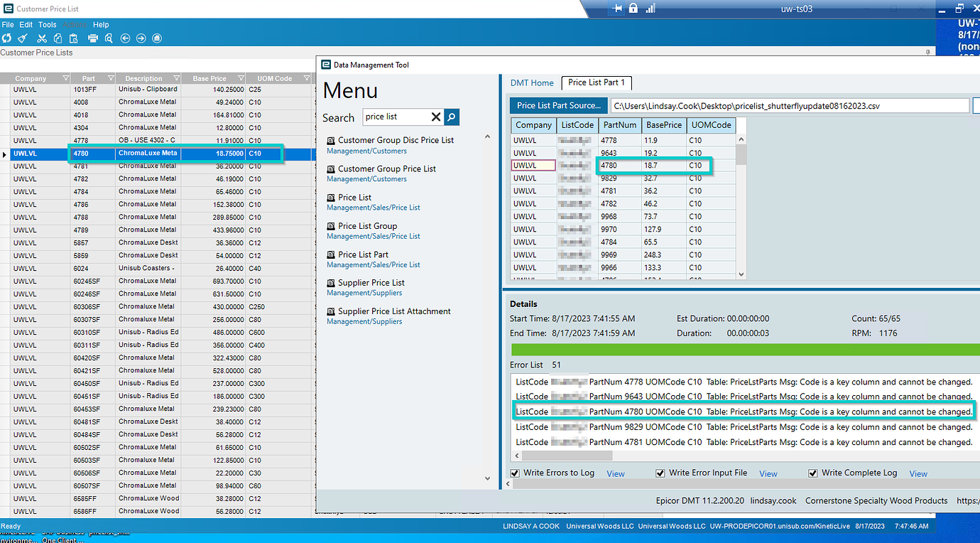Disable the Write Complete Log checkbox
Image resolution: width=980 pixels, height=543 pixels.
coord(813,473)
